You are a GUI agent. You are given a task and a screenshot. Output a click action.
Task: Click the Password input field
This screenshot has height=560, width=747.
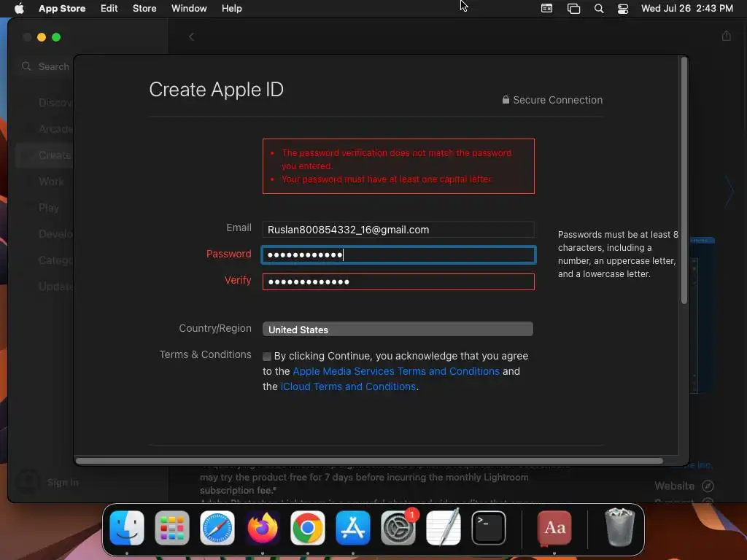click(398, 254)
